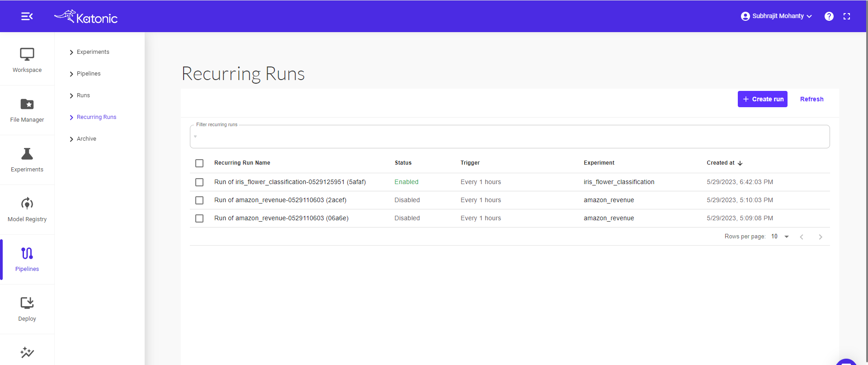The image size is (868, 365).
Task: Click Every 1 hours trigger for iris run
Action: pyautogui.click(x=481, y=182)
